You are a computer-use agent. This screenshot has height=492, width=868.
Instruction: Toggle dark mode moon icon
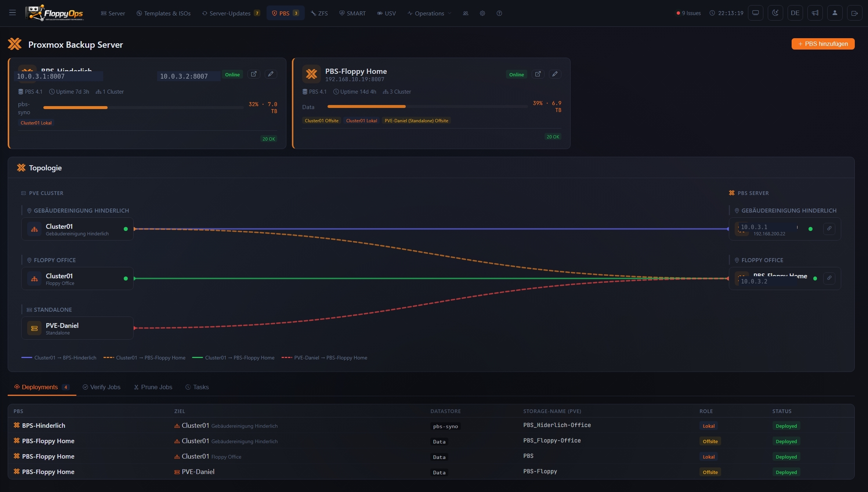(x=775, y=13)
